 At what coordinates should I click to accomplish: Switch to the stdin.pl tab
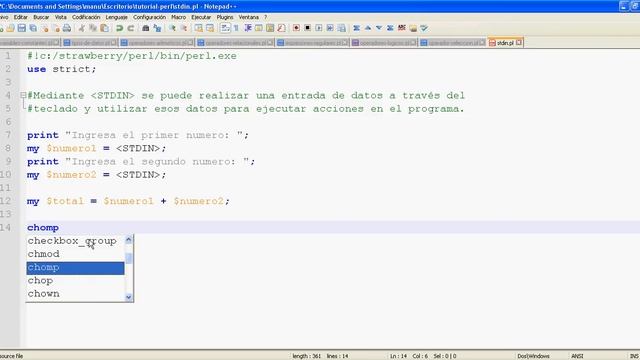tap(505, 42)
